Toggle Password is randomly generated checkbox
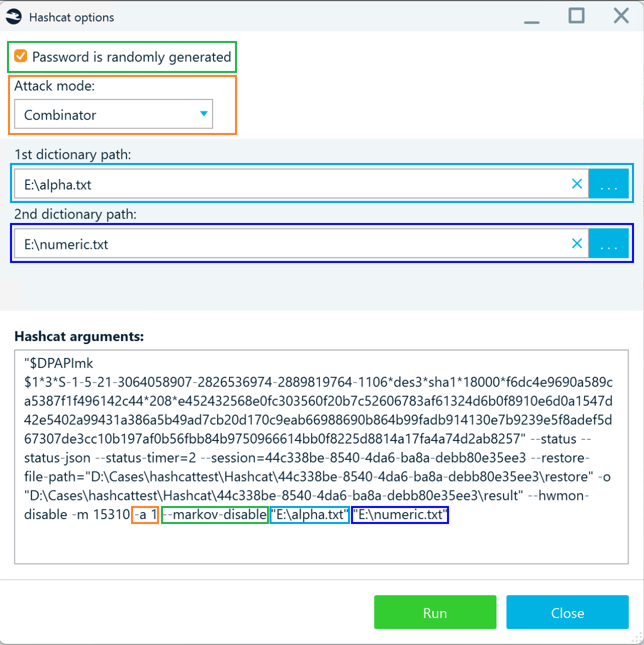 click(20, 56)
